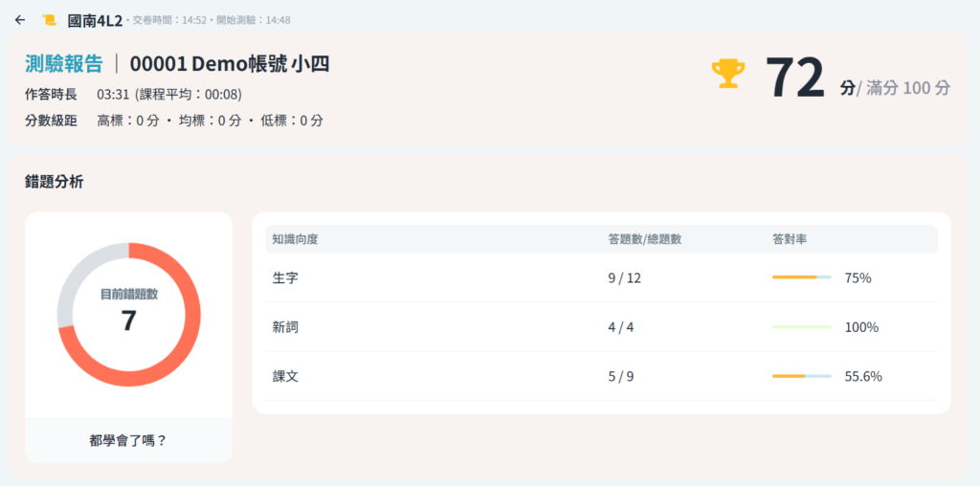Click the yellow course tag icon

(50, 19)
